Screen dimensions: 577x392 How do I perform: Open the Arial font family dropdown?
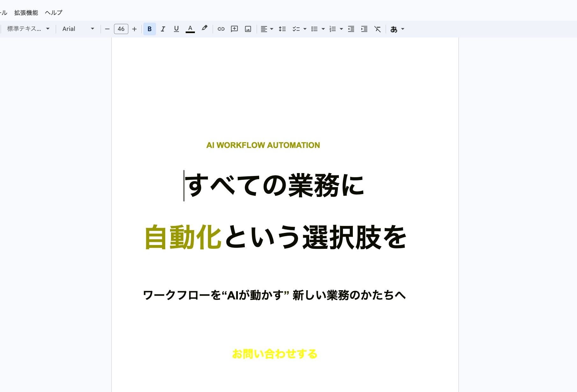point(77,29)
